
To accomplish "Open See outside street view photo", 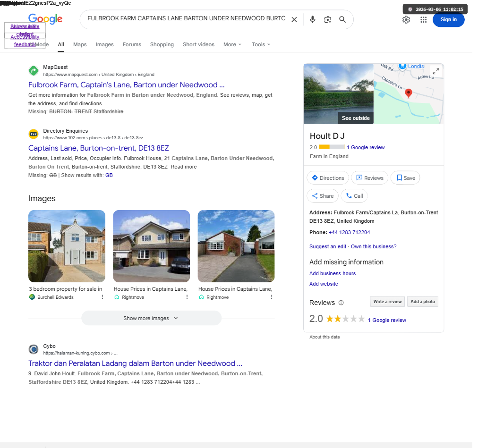I will (338, 93).
